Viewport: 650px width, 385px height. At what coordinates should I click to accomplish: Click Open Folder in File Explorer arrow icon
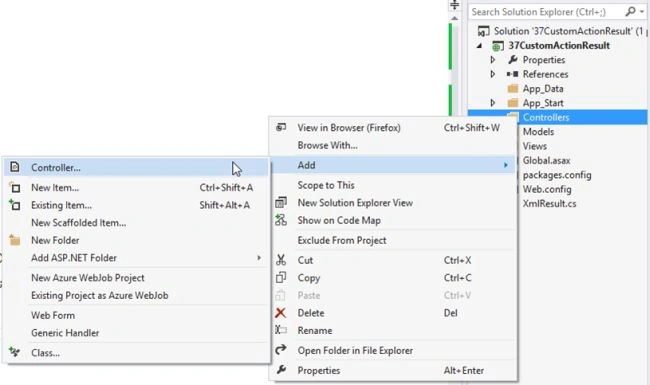281,350
